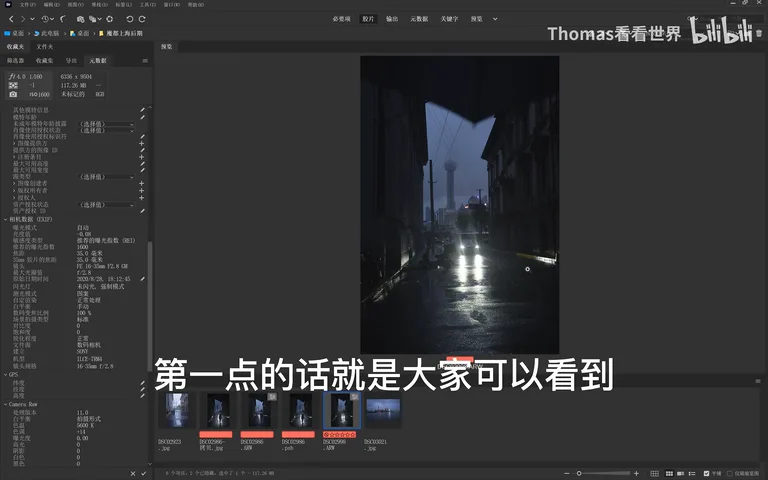Image resolution: width=768 pixels, height=480 pixels.
Task: Open the 文件夹 panel tab
Action: [x=45, y=47]
